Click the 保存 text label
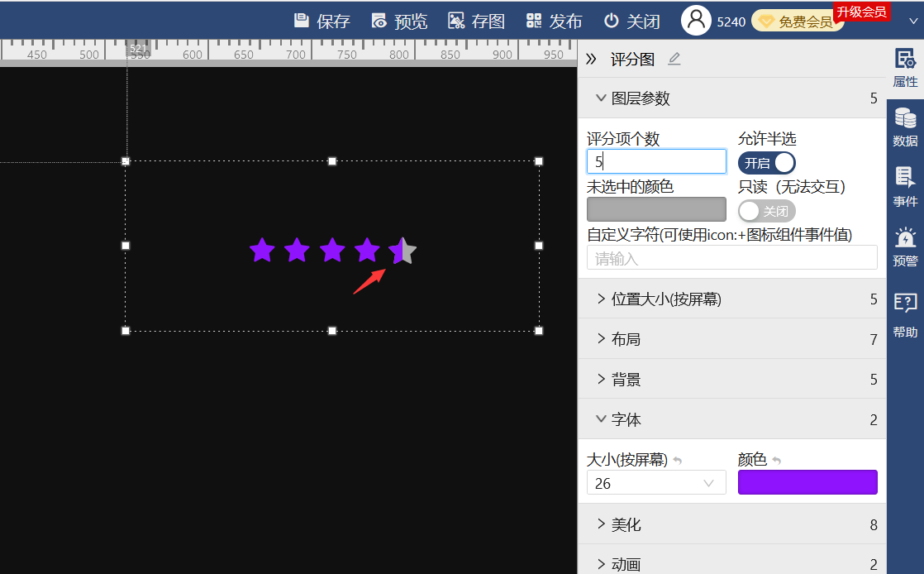This screenshot has height=574, width=924. point(334,22)
